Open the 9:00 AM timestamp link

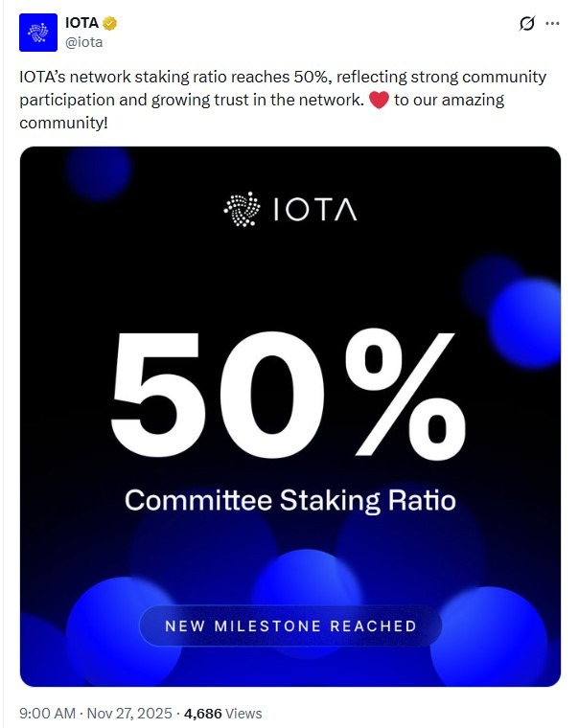pos(48,713)
